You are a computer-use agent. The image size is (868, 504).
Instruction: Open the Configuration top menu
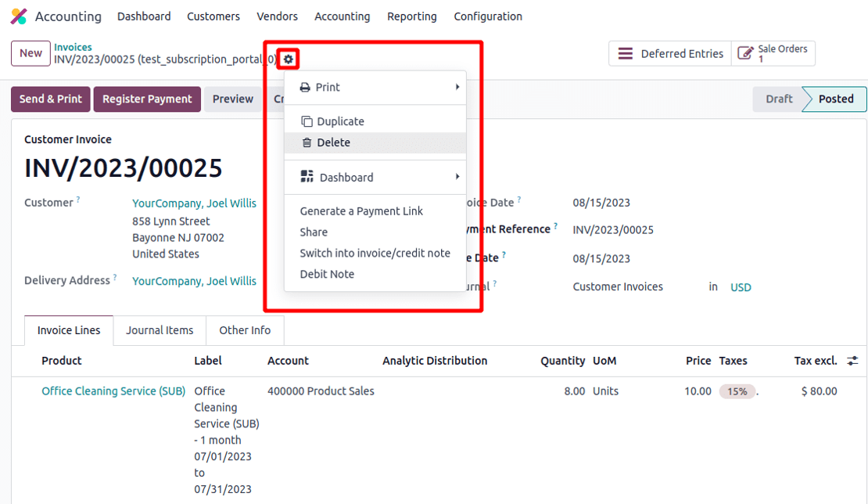pyautogui.click(x=488, y=16)
